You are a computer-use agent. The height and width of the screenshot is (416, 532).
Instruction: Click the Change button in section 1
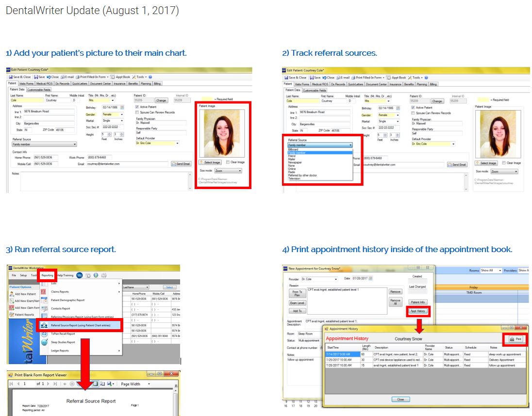[x=161, y=100]
